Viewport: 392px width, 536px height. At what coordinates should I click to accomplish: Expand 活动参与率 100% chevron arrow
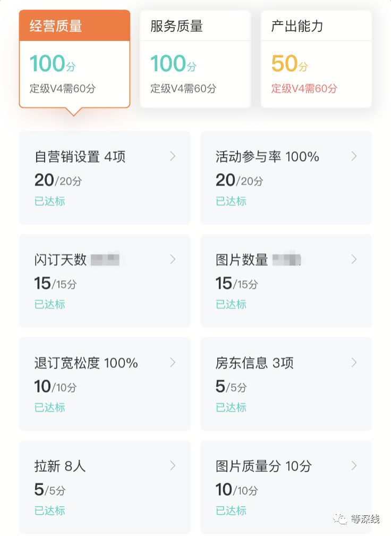coord(354,156)
